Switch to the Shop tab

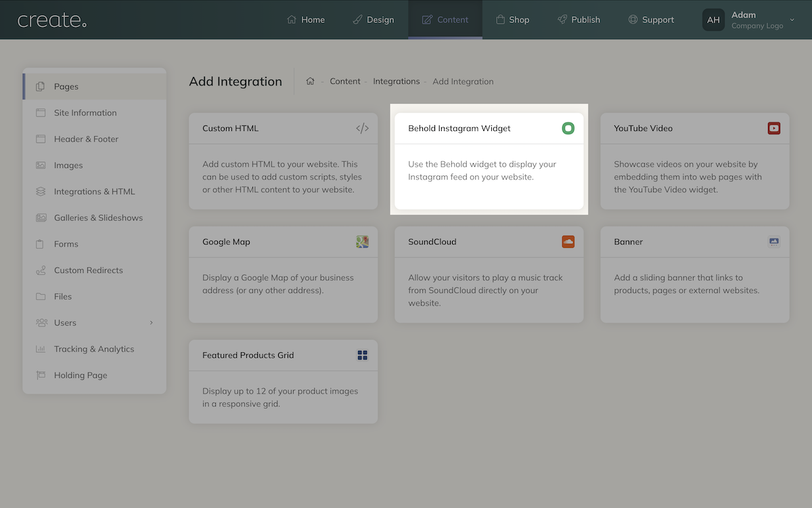click(512, 20)
